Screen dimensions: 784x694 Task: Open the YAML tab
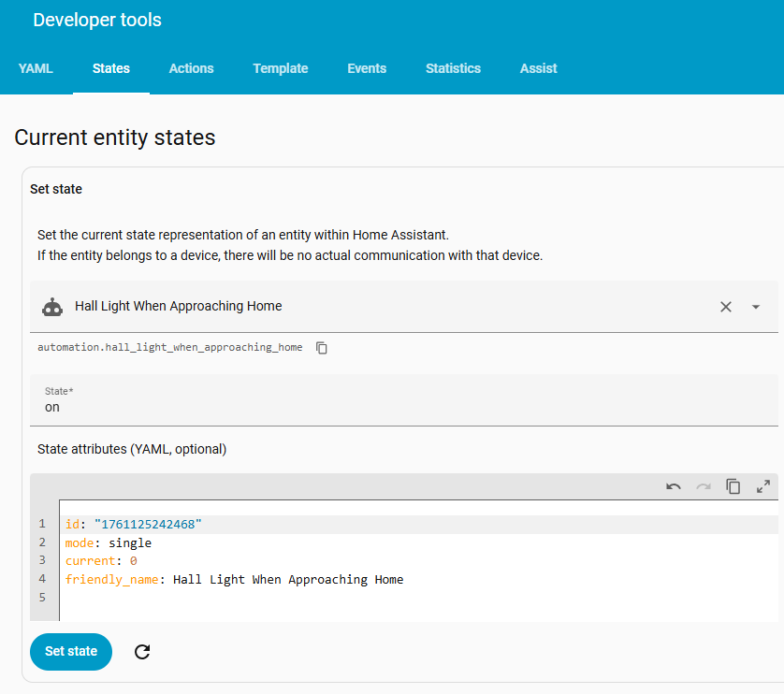[x=36, y=68]
